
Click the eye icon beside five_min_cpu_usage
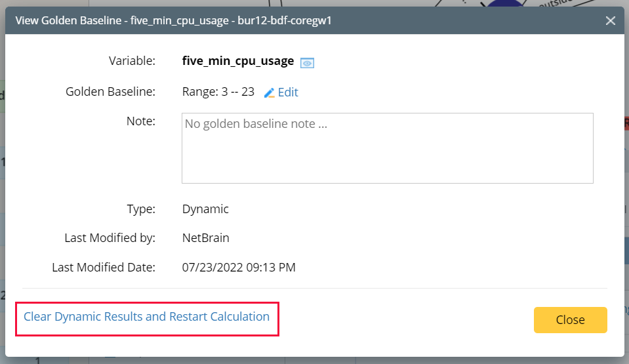[307, 63]
